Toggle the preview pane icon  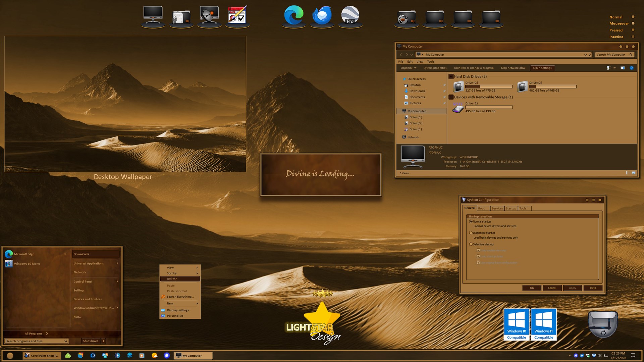point(623,68)
